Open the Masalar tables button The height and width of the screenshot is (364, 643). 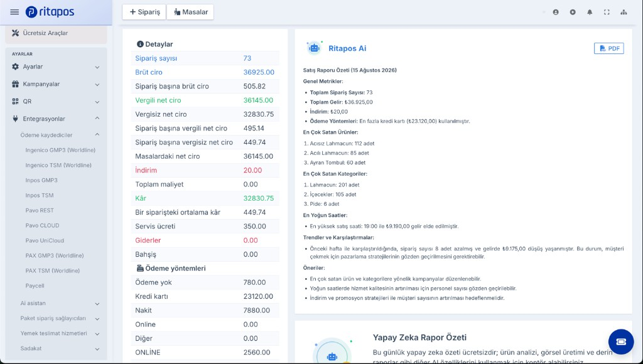(x=190, y=12)
